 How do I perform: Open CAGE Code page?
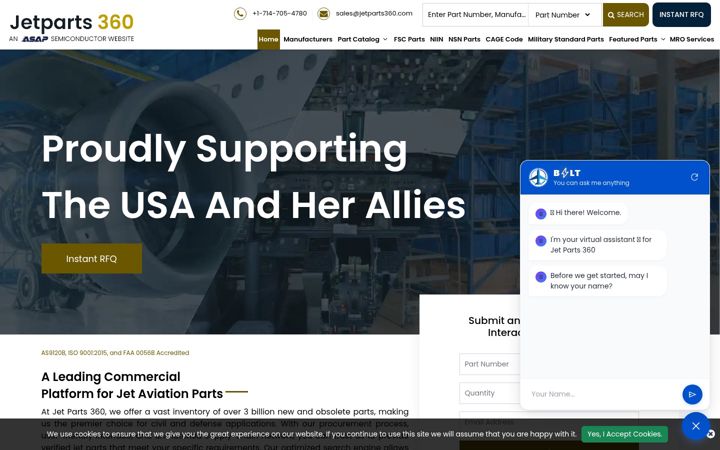coord(504,39)
